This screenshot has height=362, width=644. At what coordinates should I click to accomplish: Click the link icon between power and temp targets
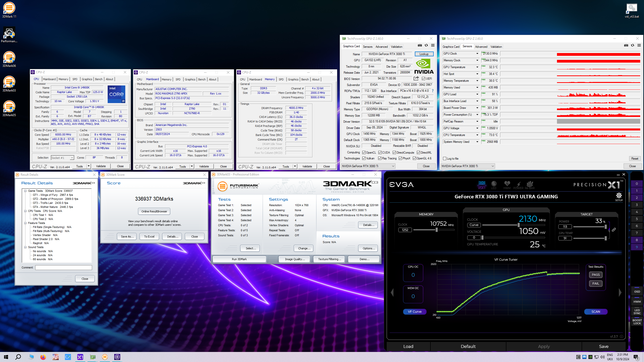[x=614, y=230]
